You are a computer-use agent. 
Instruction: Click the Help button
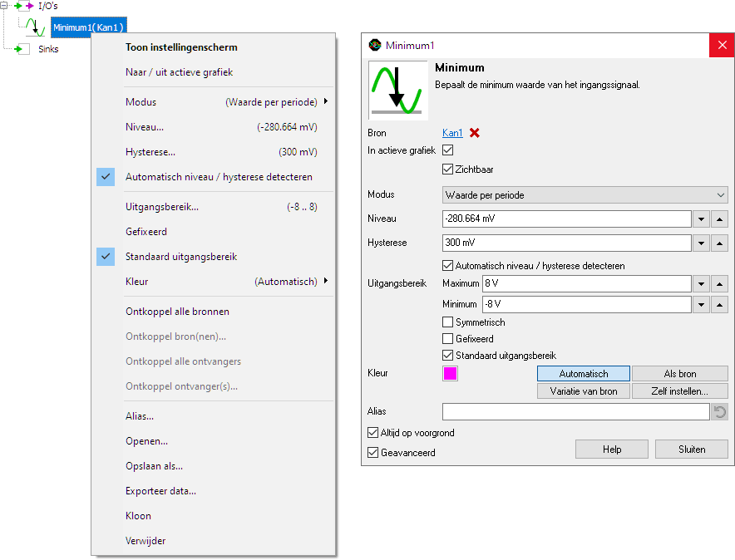(612, 449)
